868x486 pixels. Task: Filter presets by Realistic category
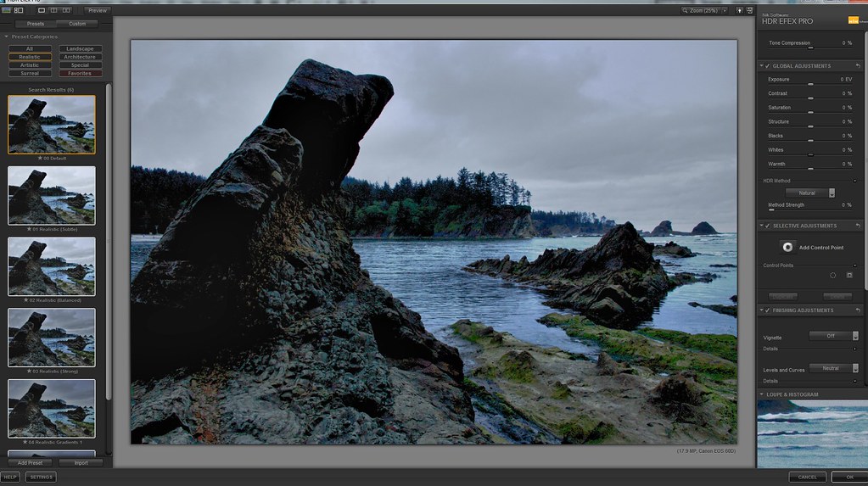(x=30, y=57)
